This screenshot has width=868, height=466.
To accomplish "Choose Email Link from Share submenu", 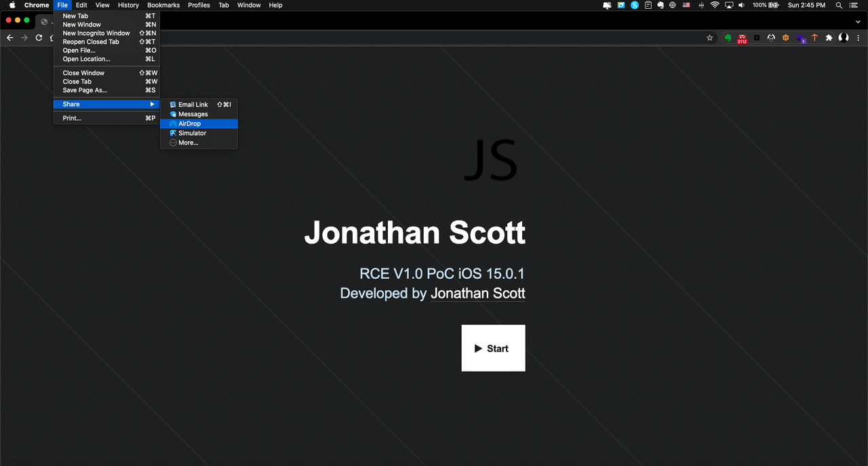I will [199, 104].
